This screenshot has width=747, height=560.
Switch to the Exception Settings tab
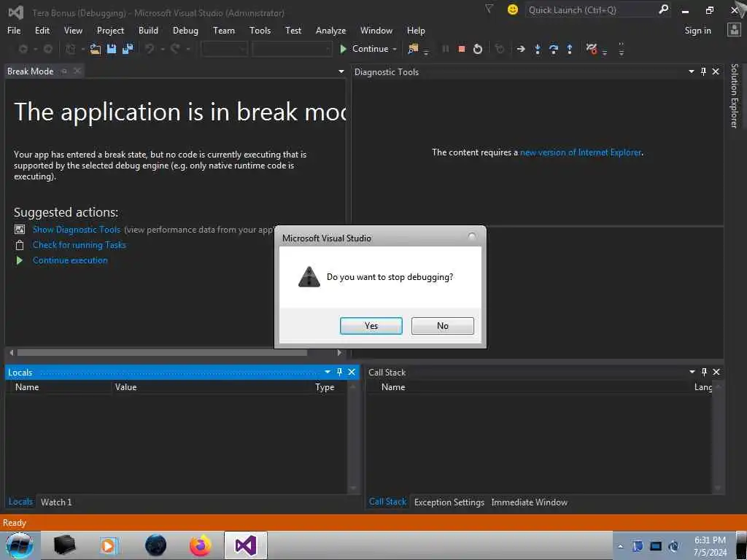[449, 502]
